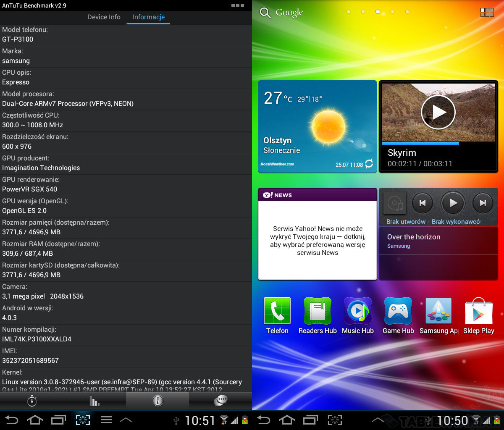Launch Readers Hub app
This screenshot has height=430, width=504.
point(318,311)
